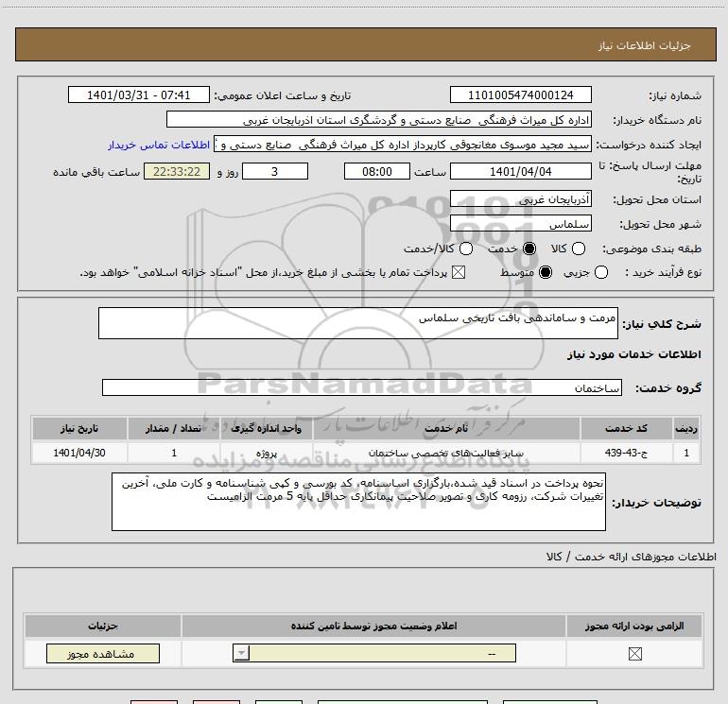Click the remaining time field 22:33:22
728x704 pixels.
coord(177,171)
